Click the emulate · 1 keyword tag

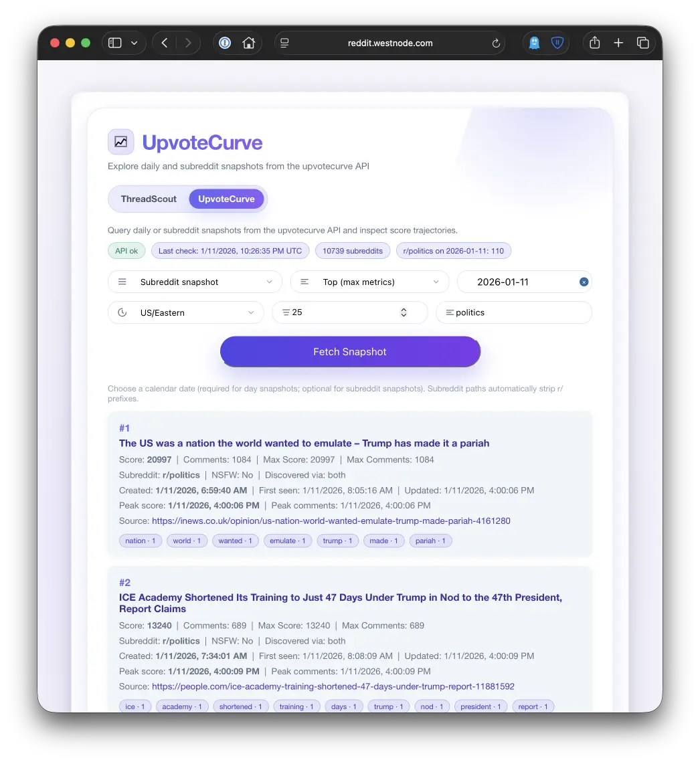coord(288,541)
